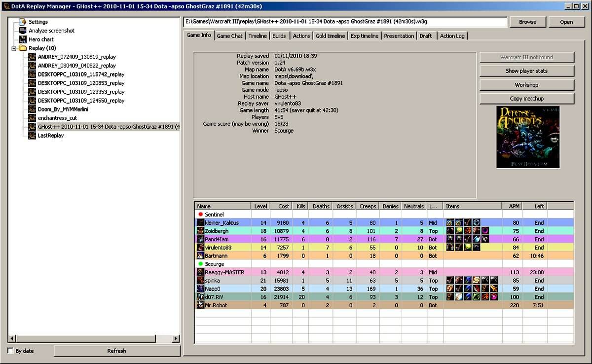Sort players by APM column header

coord(512,206)
